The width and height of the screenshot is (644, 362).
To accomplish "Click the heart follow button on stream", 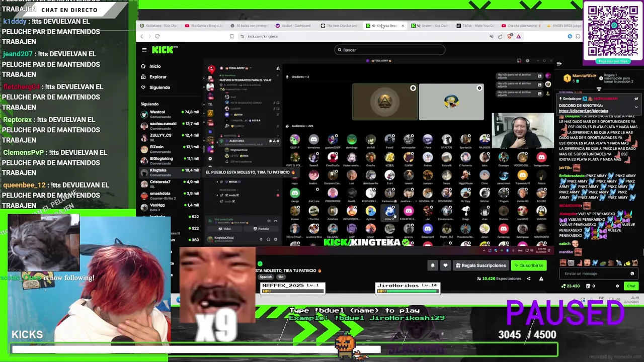I will [x=445, y=265].
